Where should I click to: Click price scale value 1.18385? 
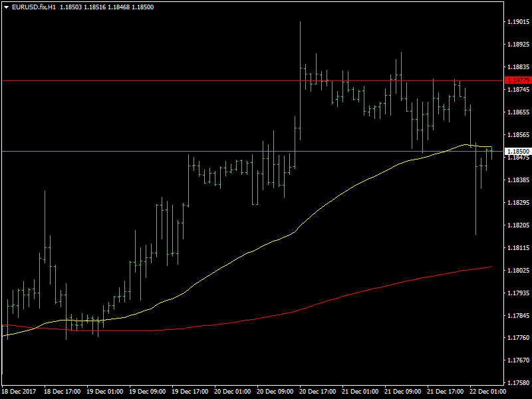(518, 180)
